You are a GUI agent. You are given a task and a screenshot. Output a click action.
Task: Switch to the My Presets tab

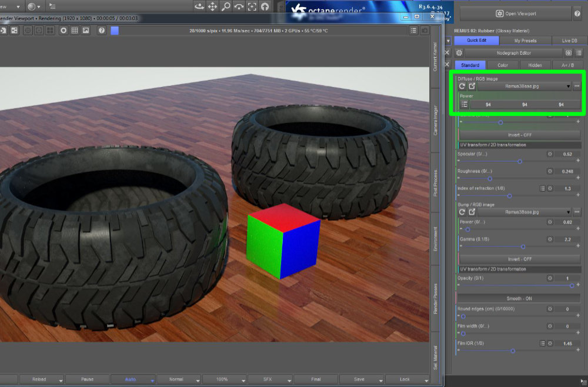click(x=525, y=40)
